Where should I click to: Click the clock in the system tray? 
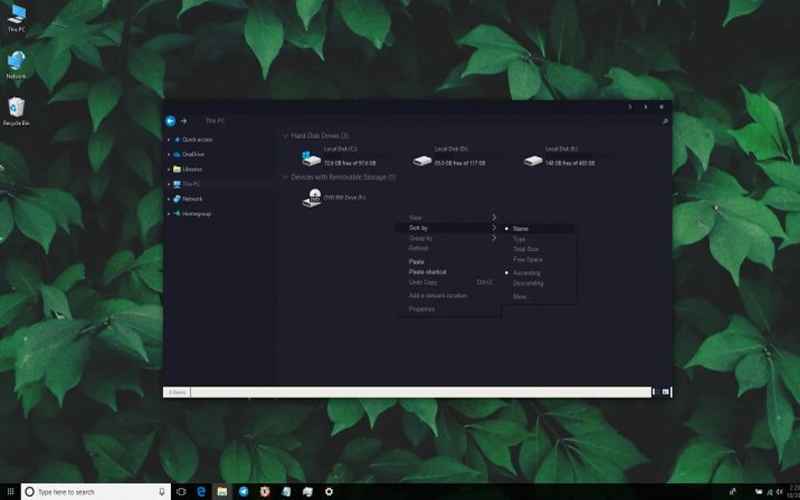[794, 492]
